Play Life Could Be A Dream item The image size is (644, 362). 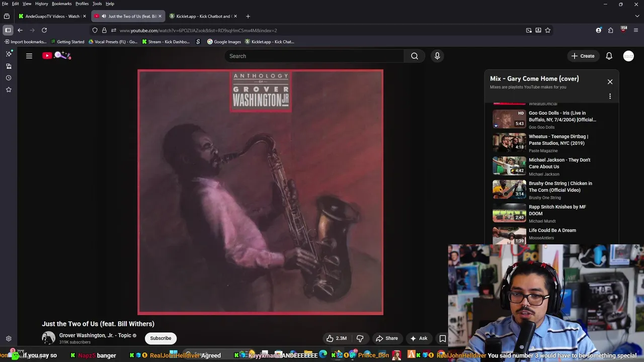pyautogui.click(x=551, y=235)
